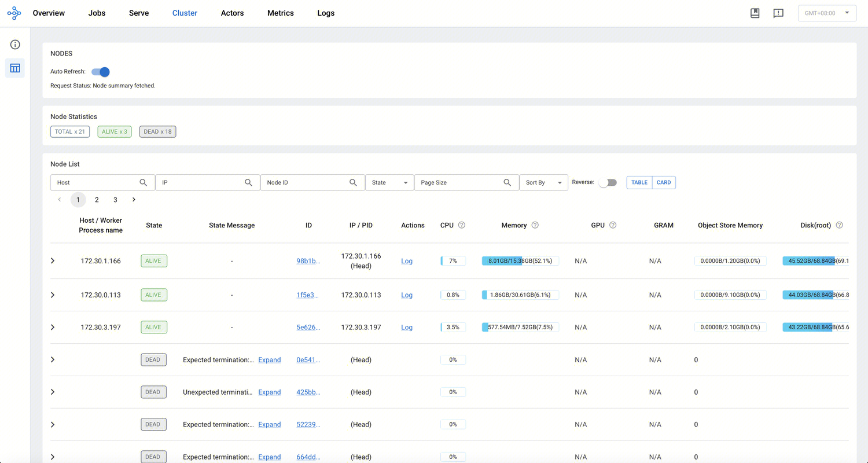Toggle Auto Refresh switch
The width and height of the screenshot is (868, 463).
click(x=101, y=72)
